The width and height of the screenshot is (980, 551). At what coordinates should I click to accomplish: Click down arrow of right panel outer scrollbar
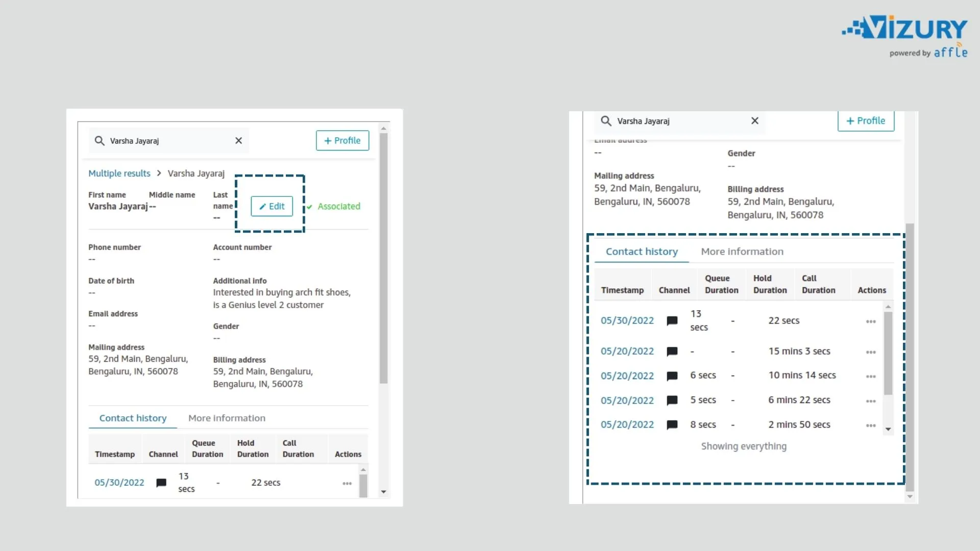pyautogui.click(x=910, y=496)
